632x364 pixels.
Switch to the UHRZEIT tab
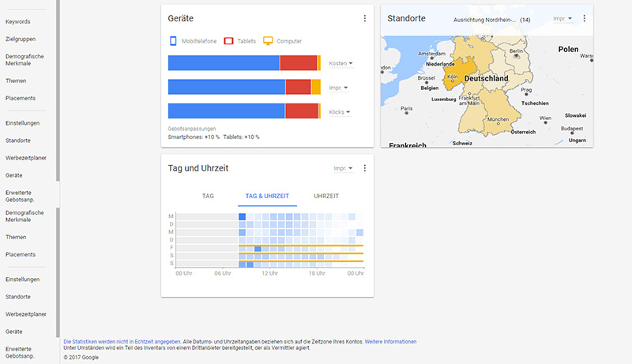coord(326,196)
